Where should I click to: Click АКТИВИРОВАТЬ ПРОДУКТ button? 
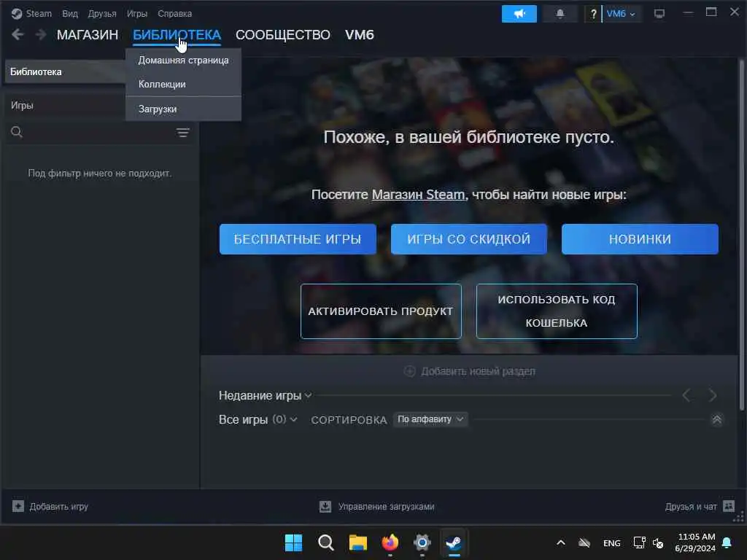pos(381,311)
